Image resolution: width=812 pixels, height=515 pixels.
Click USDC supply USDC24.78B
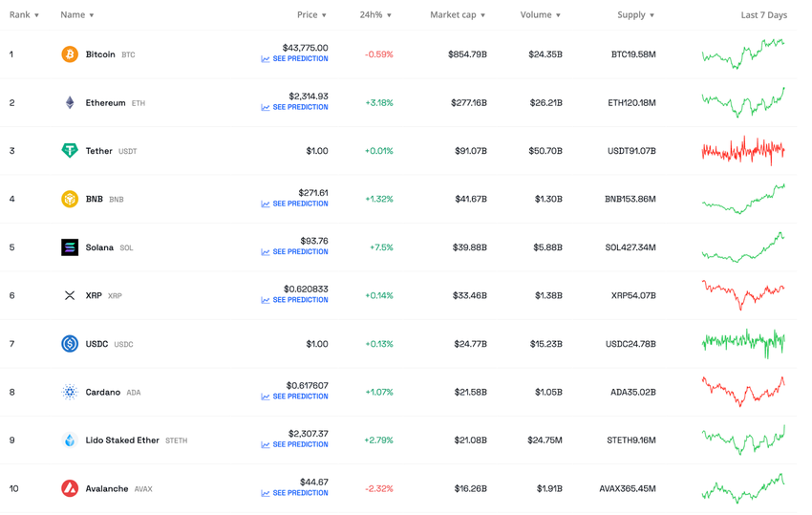(x=630, y=344)
